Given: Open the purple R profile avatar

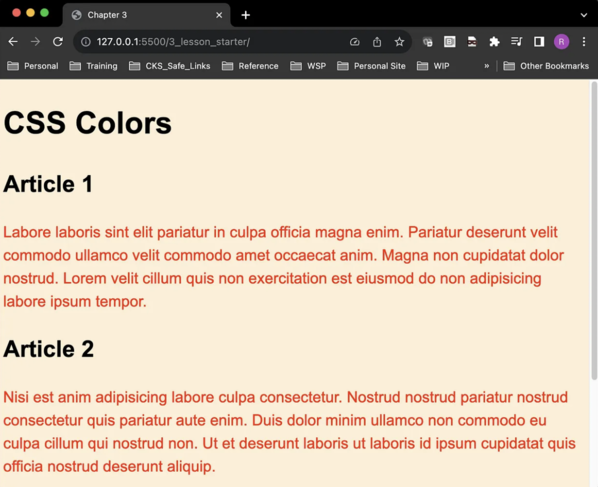Looking at the screenshot, I should pyautogui.click(x=561, y=42).
